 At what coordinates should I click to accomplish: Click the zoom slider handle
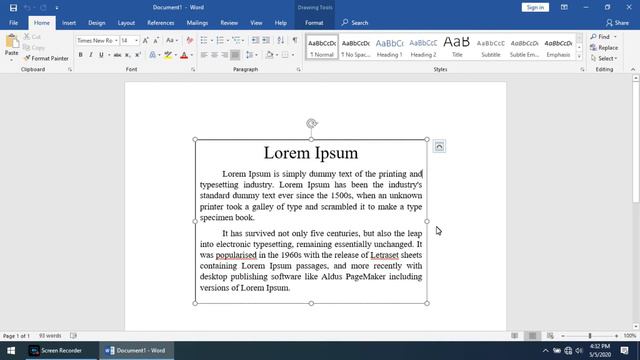coord(590,336)
